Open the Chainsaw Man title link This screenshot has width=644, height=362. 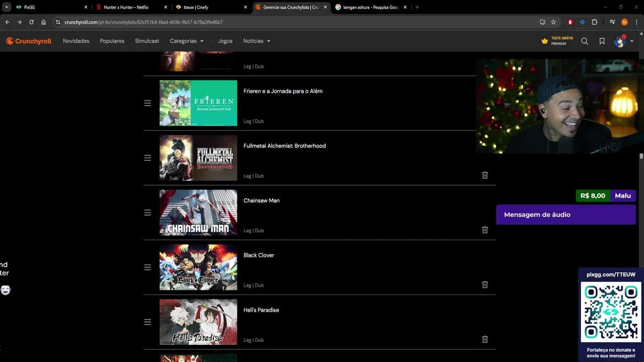(x=262, y=201)
